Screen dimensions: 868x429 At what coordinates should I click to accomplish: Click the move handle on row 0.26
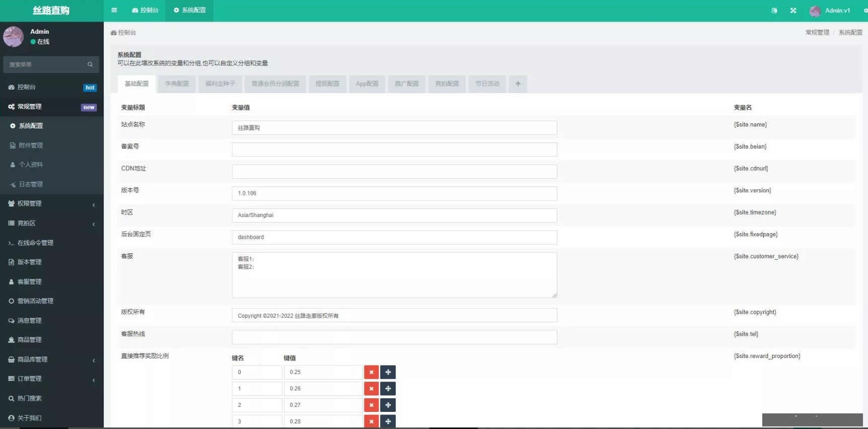pos(388,389)
